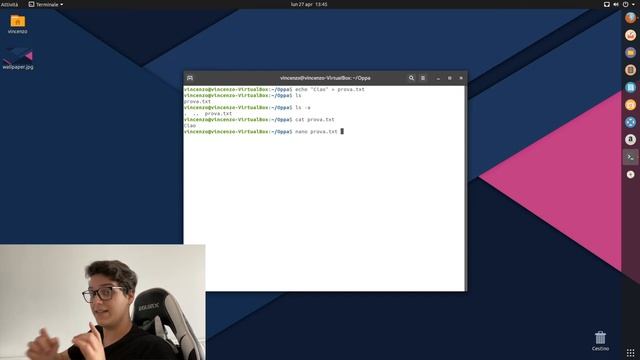Click the Ciao output line in the Terminal

pyautogui.click(x=190, y=126)
